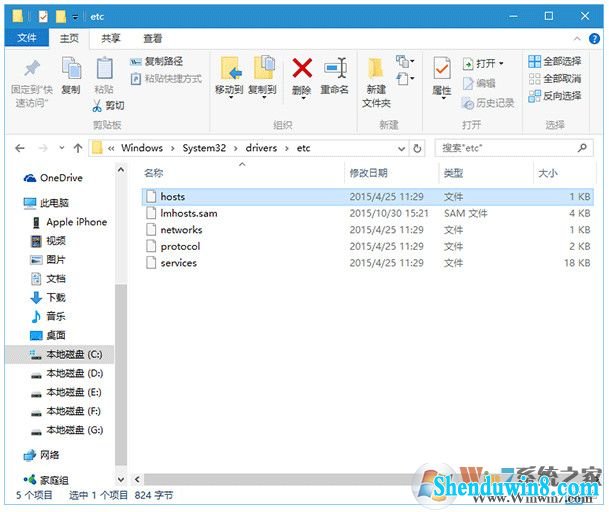Open Help via the blue question mark
609x512 pixels.
(595, 38)
